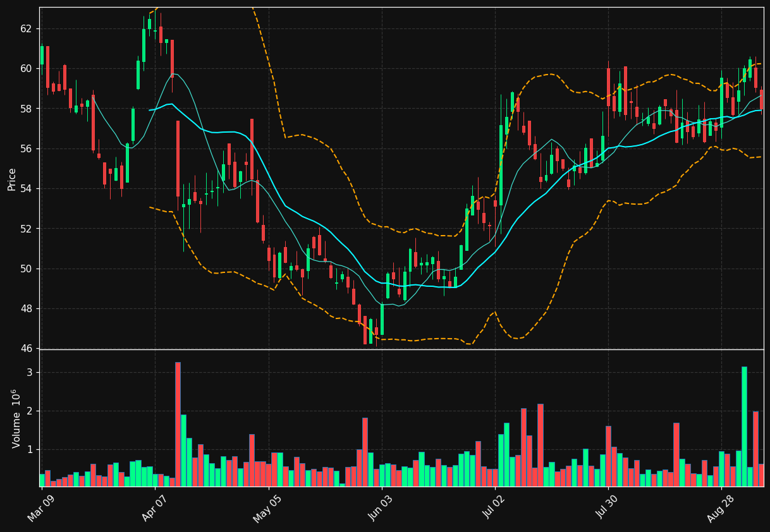Viewport: 770px width, 532px height.
Task: Click the 62 price axis label
Action: (x=27, y=28)
